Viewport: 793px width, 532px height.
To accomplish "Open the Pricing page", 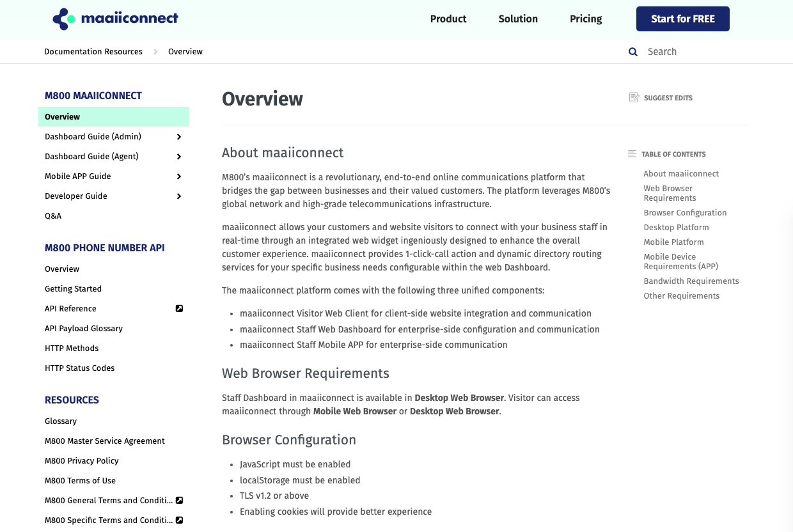I will 586,19.
